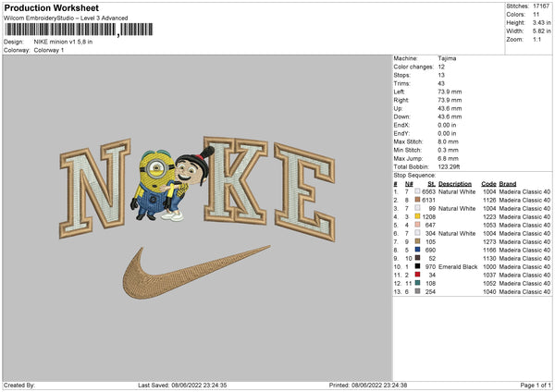This screenshot has height=392, width=555.
Task: Click the barcode below the worksheet title
Action: pyautogui.click(x=79, y=30)
